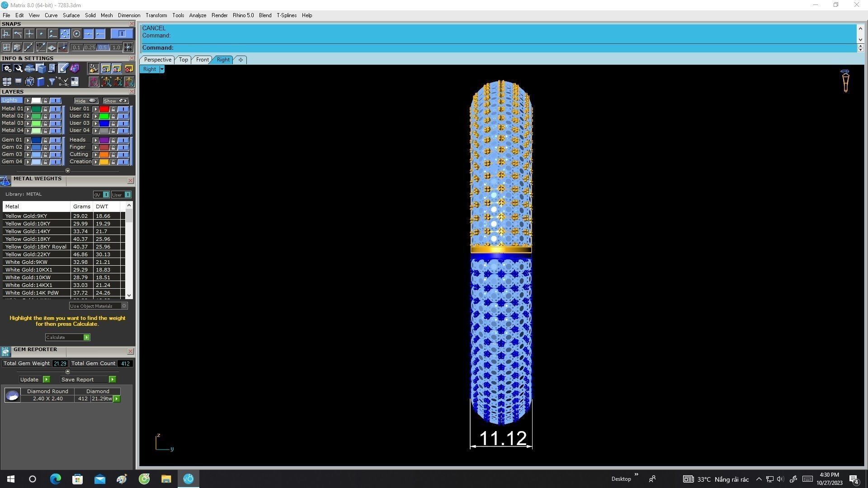Click the four-viewport layout icon
This screenshot has height=488, width=868.
(7, 82)
